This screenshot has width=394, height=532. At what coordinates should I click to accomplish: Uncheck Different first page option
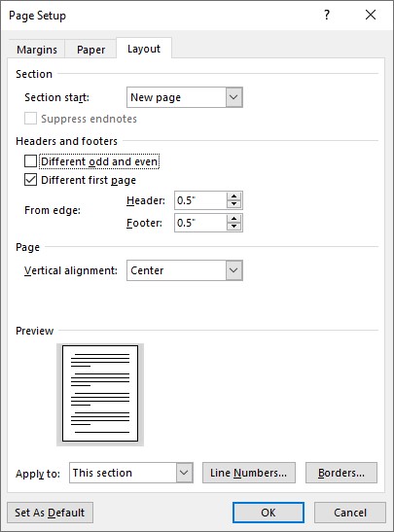(x=30, y=180)
